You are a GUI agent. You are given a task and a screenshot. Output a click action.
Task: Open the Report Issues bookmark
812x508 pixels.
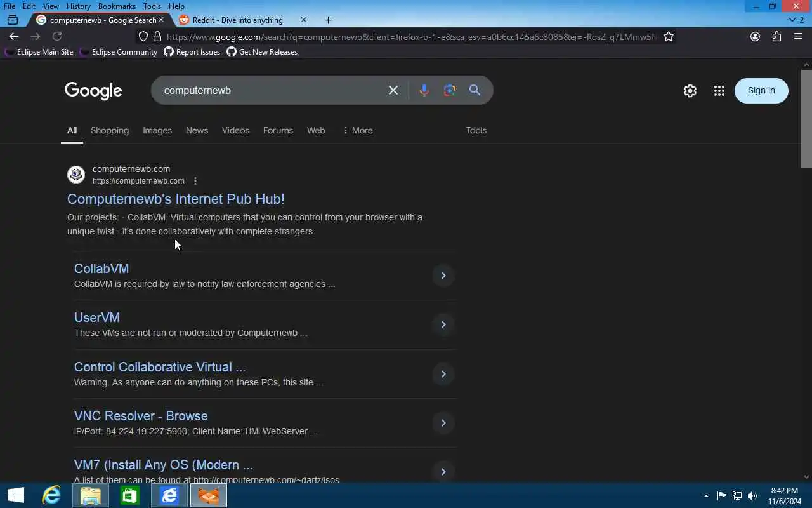pos(192,52)
